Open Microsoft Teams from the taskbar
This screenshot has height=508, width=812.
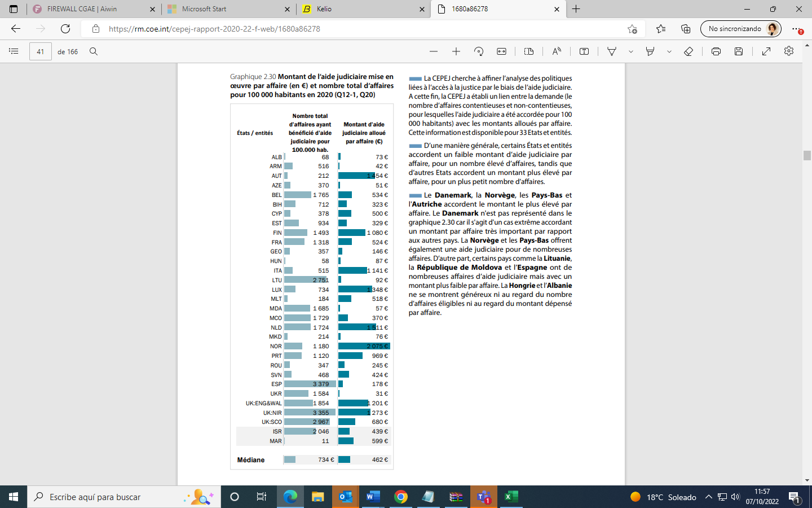[x=484, y=497]
